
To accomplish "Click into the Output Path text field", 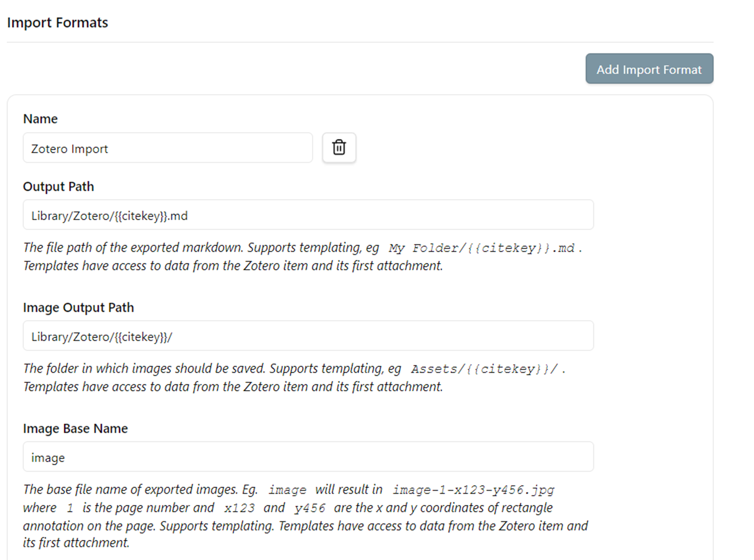I will tap(308, 215).
